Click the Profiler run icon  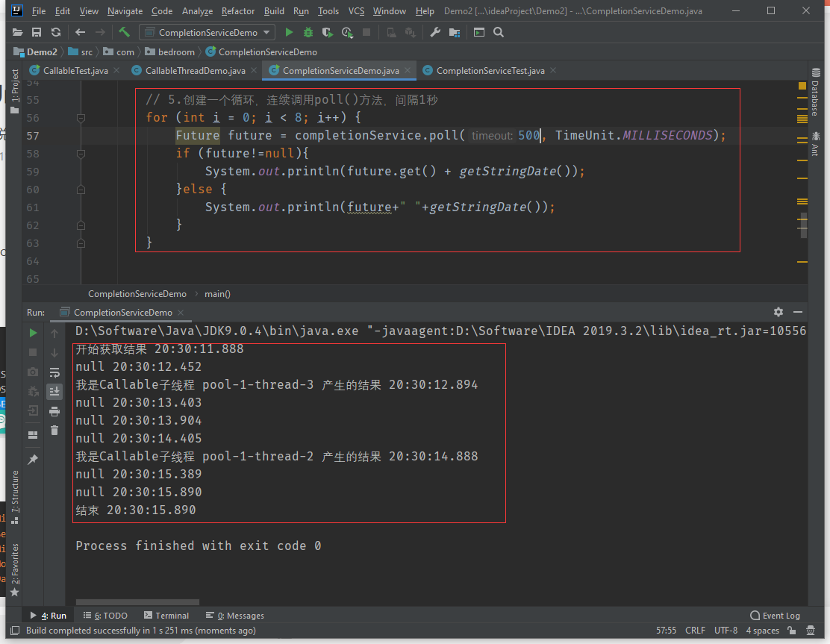[347, 32]
